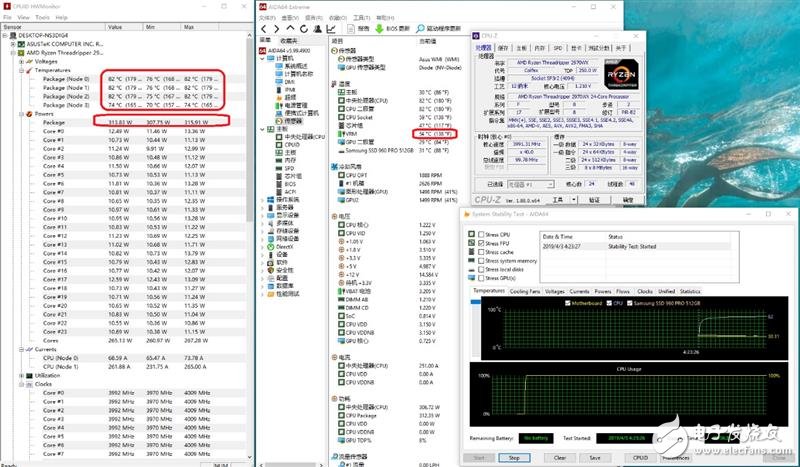Switch to the Cooling Fans tab
The width and height of the screenshot is (800, 467).
[524, 291]
